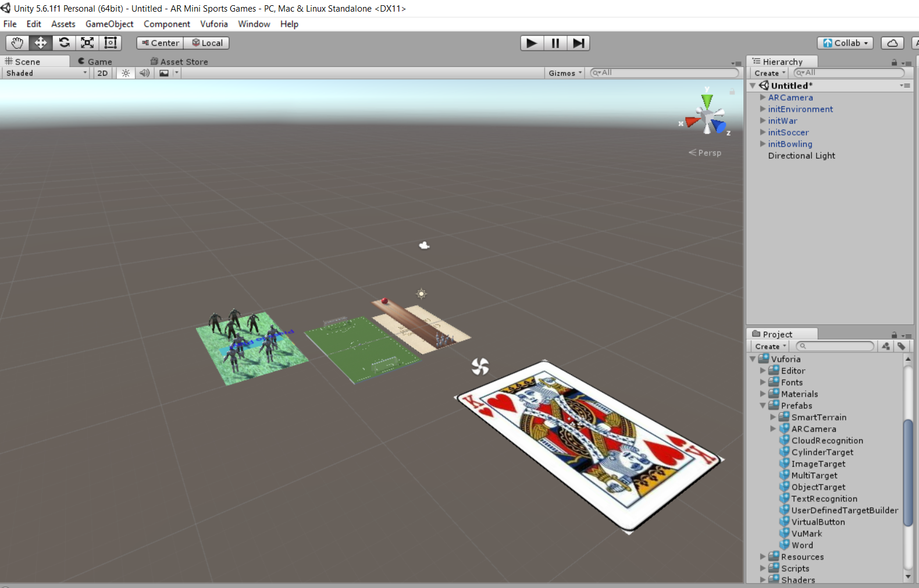
Task: Select the CloudRecognition prefab
Action: click(x=827, y=441)
